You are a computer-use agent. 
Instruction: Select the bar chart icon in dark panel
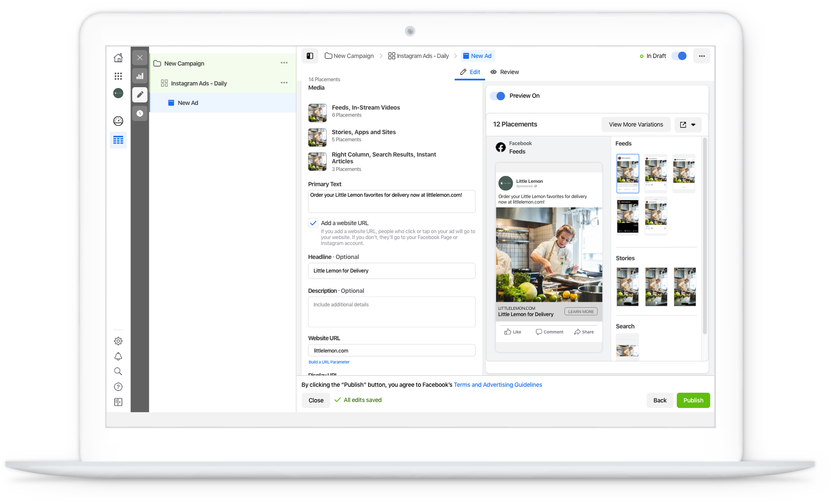click(x=140, y=76)
